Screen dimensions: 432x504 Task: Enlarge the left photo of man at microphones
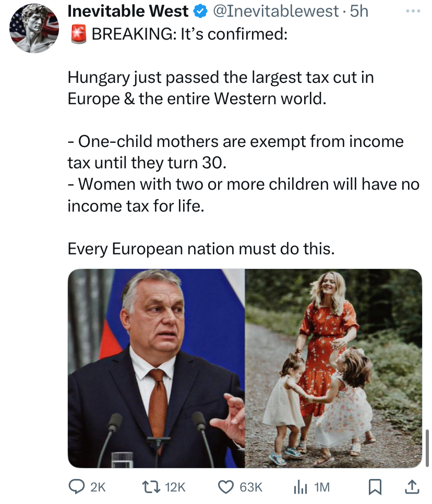[157, 368]
